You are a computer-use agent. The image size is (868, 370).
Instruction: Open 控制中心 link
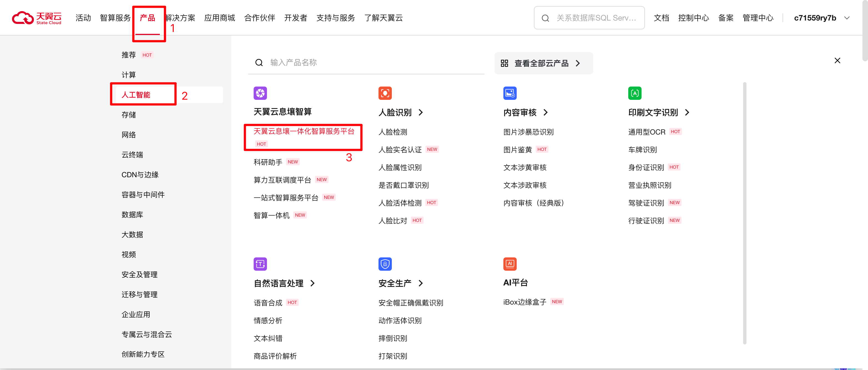pyautogui.click(x=693, y=18)
